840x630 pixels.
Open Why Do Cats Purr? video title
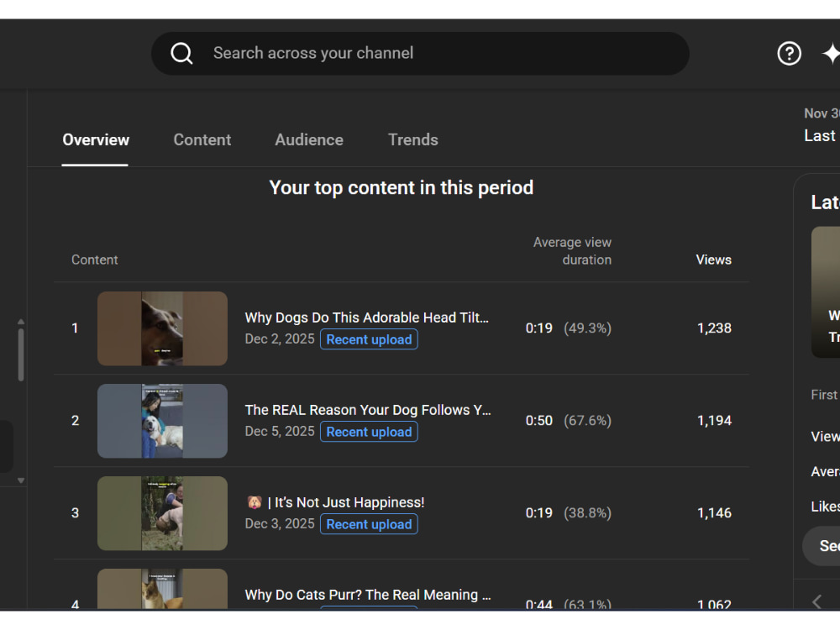(368, 595)
